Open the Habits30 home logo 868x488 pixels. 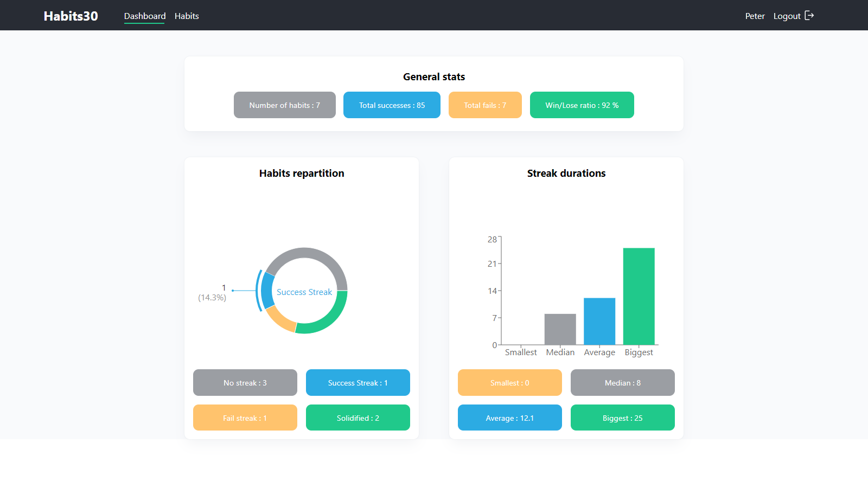click(x=71, y=16)
